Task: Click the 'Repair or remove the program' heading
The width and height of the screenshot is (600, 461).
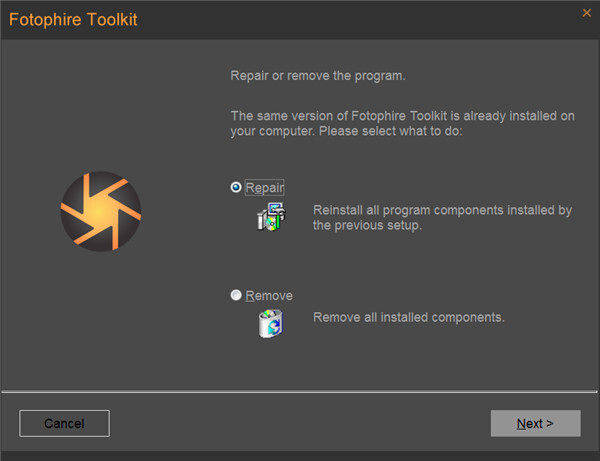Action: point(318,76)
